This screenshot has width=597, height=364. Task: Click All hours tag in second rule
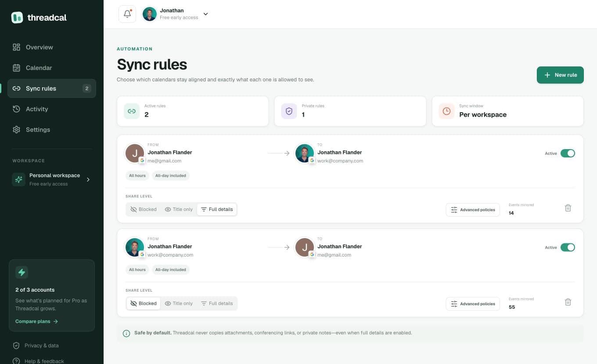137,270
